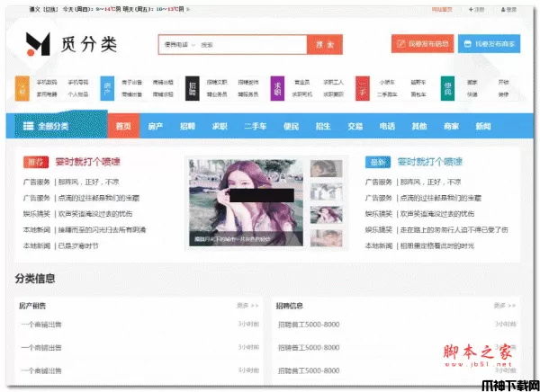Click the 小轿车 subcategory link
The width and height of the screenshot is (540, 392).
coord(387,82)
